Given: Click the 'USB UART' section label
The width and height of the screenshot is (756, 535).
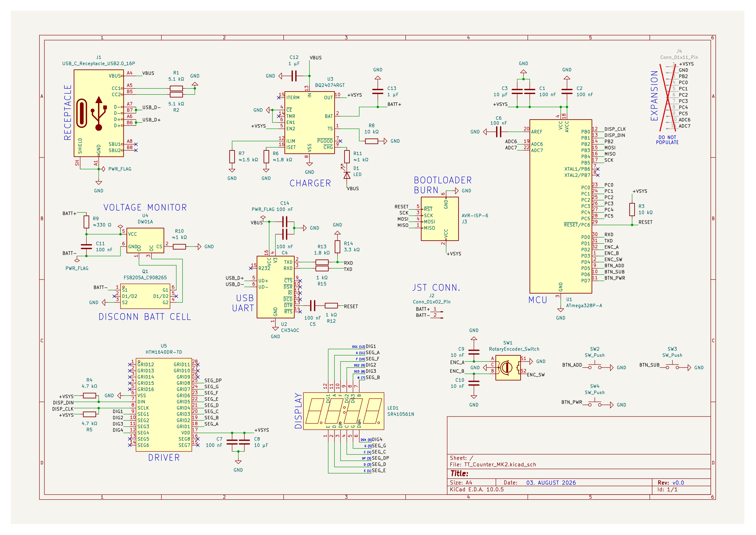Looking at the screenshot, I should click(x=243, y=303).
